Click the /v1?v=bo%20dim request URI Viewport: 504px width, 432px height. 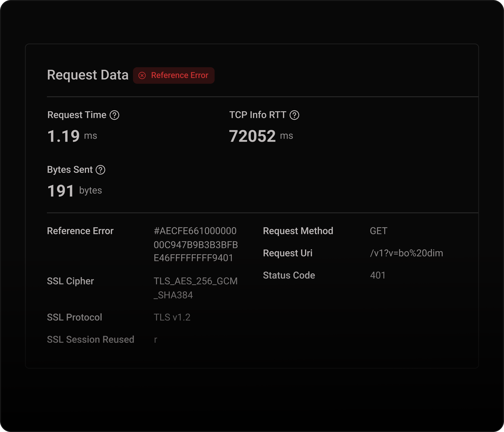click(406, 253)
